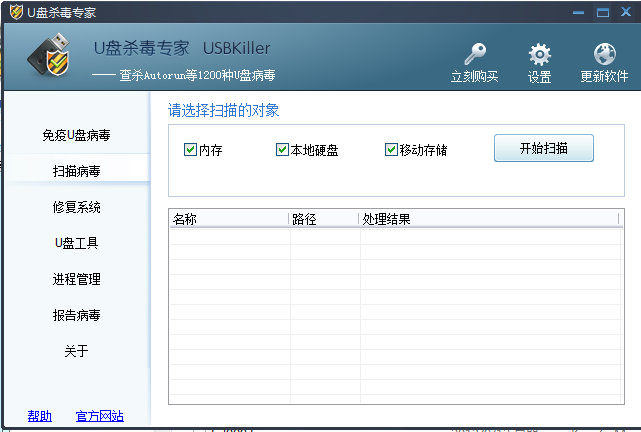
Task: Toggle the 本地硬盘 local disk checkbox
Action: tap(282, 150)
